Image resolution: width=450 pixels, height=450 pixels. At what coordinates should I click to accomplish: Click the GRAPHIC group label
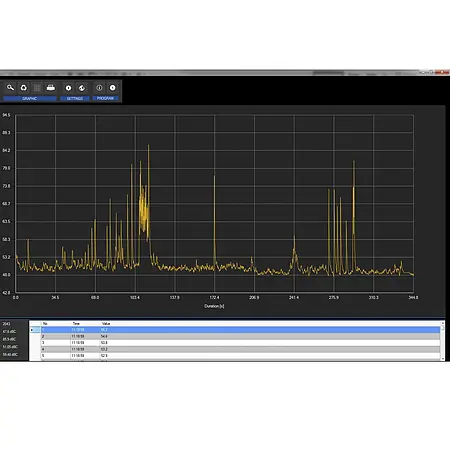[x=30, y=98]
